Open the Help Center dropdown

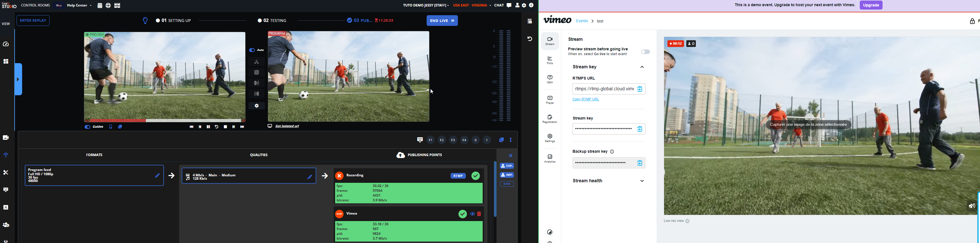tap(79, 6)
